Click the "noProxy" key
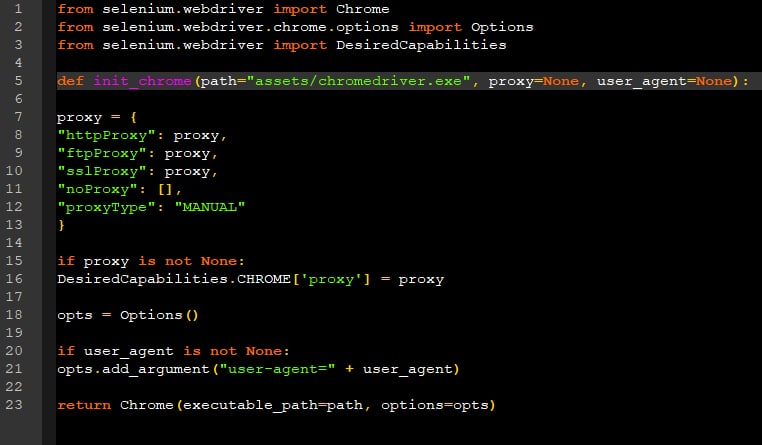 (97, 189)
